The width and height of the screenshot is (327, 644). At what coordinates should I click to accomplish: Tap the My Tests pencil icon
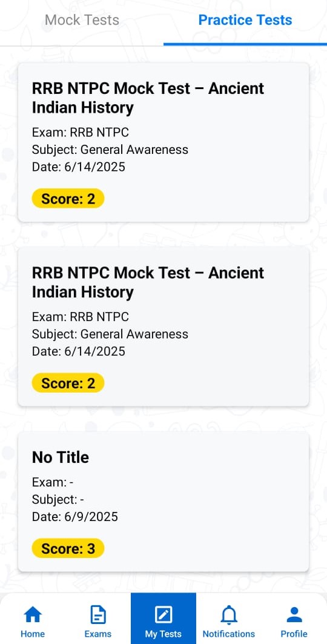tap(163, 615)
